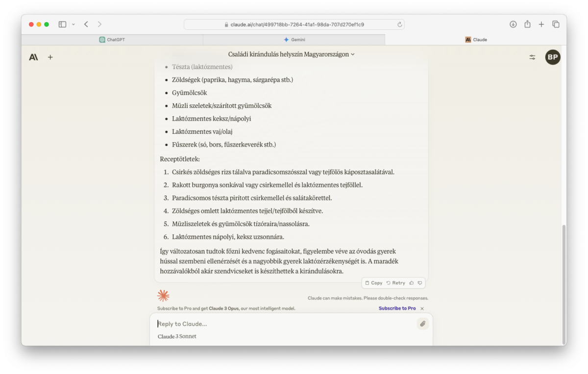Open chat controls sliders icon
The image size is (588, 374).
pyautogui.click(x=532, y=57)
